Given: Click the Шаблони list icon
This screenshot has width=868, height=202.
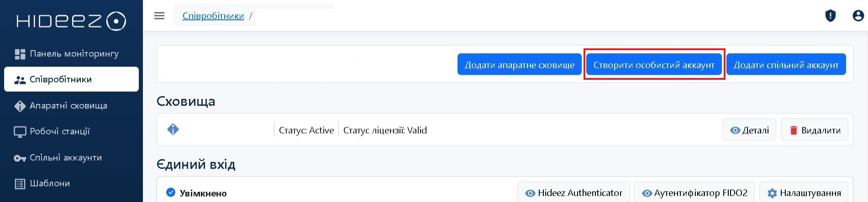Looking at the screenshot, I should tap(20, 184).
